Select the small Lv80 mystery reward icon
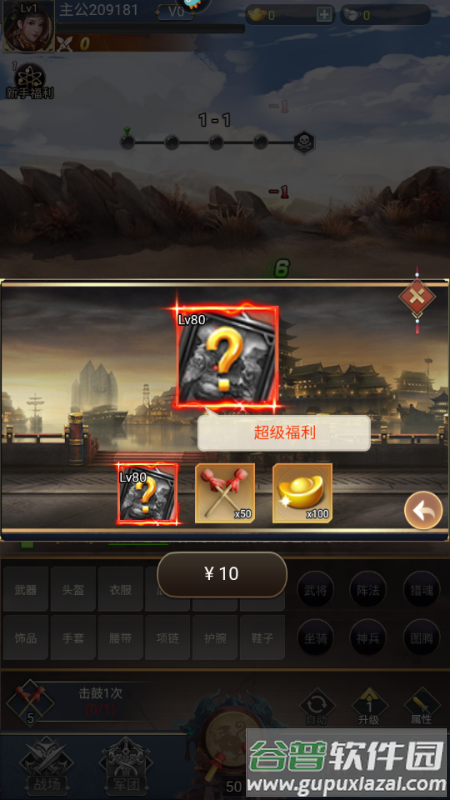This screenshot has width=450, height=800. 148,494
